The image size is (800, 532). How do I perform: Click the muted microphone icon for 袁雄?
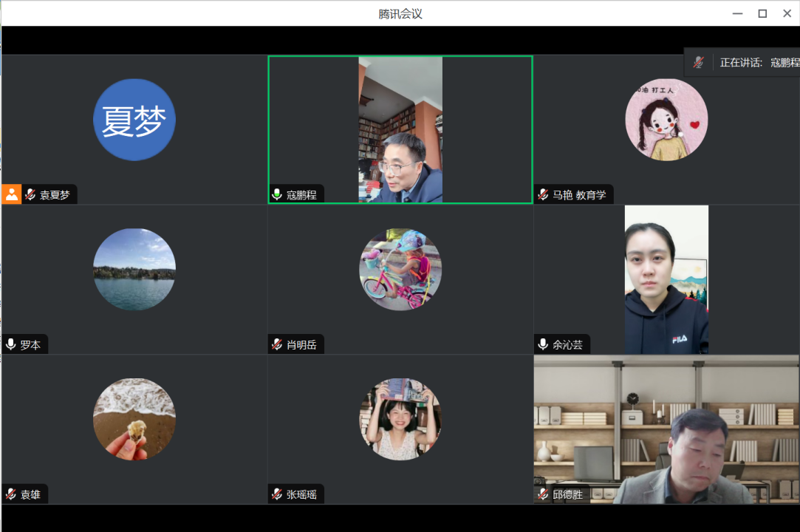coord(11,494)
